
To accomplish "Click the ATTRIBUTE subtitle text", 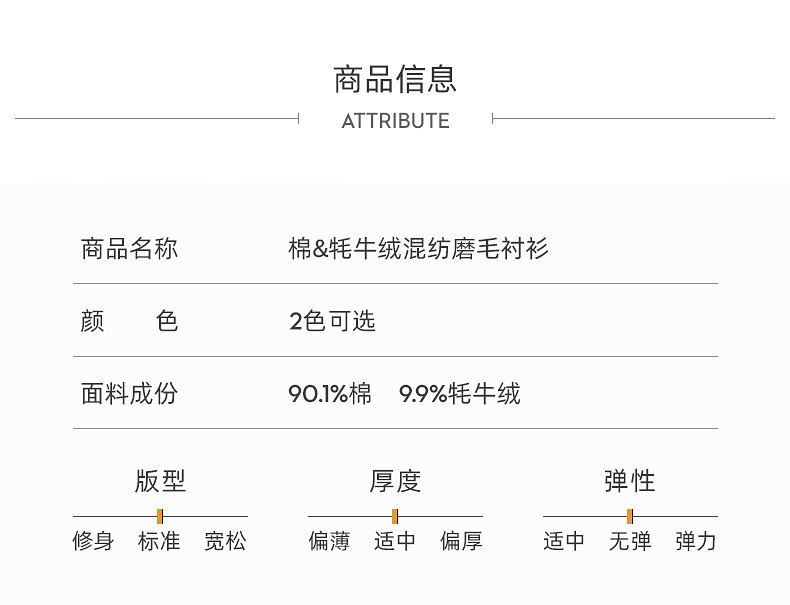I will click(395, 121).
